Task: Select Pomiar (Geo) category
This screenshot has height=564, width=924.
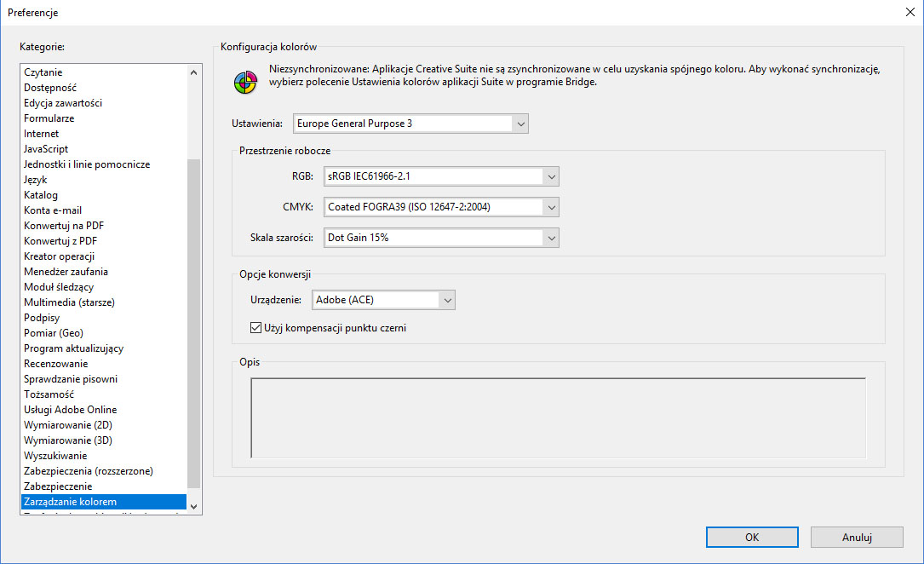Action: point(104,332)
